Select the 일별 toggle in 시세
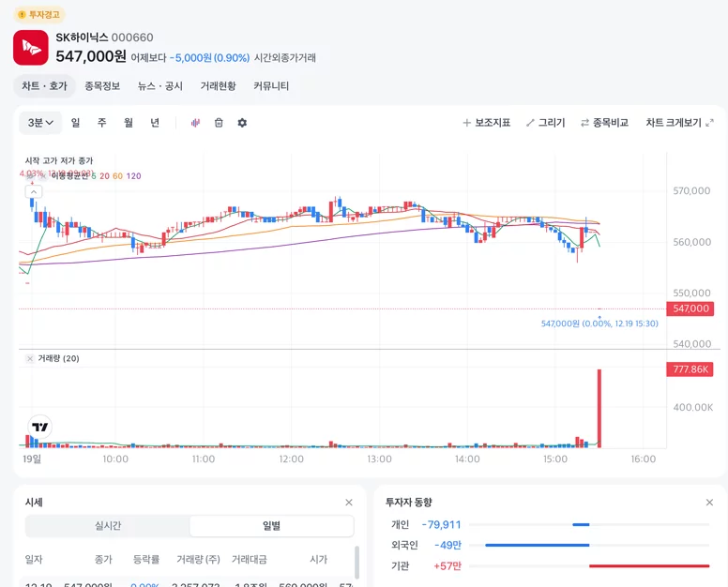The image size is (728, 587). [272, 526]
